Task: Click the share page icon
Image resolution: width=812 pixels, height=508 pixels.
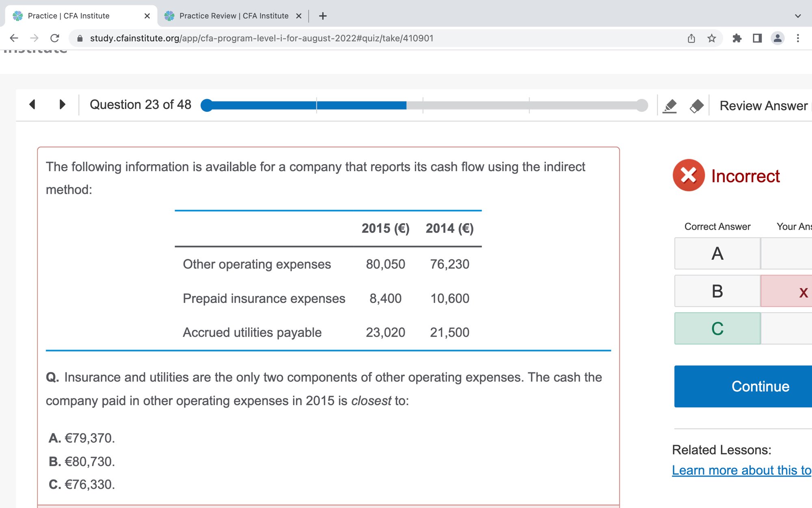Action: (691, 38)
